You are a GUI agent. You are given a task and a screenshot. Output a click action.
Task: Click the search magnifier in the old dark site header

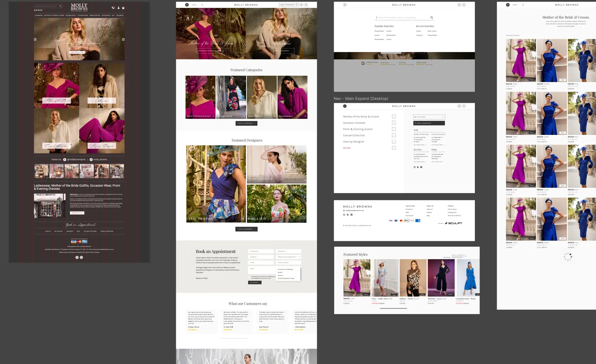(x=60, y=6)
